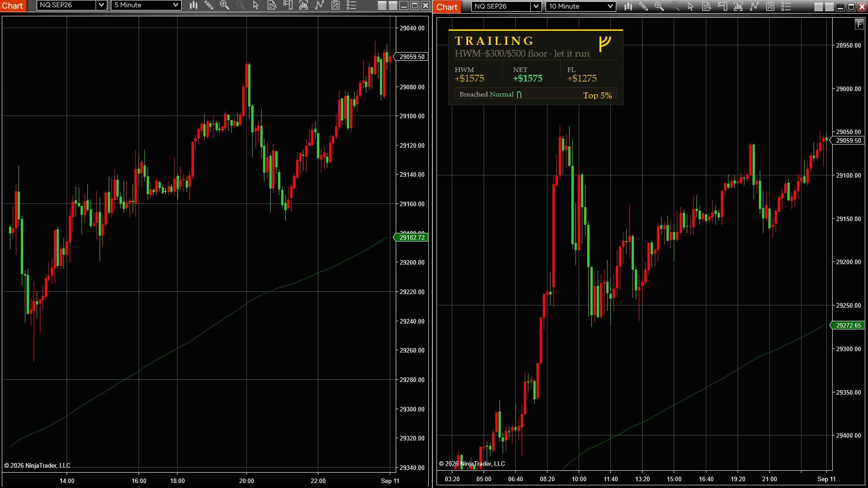The image size is (868, 488).
Task: Expand NQ SEP26 instrument dropdown, left chart
Action: (102, 5)
